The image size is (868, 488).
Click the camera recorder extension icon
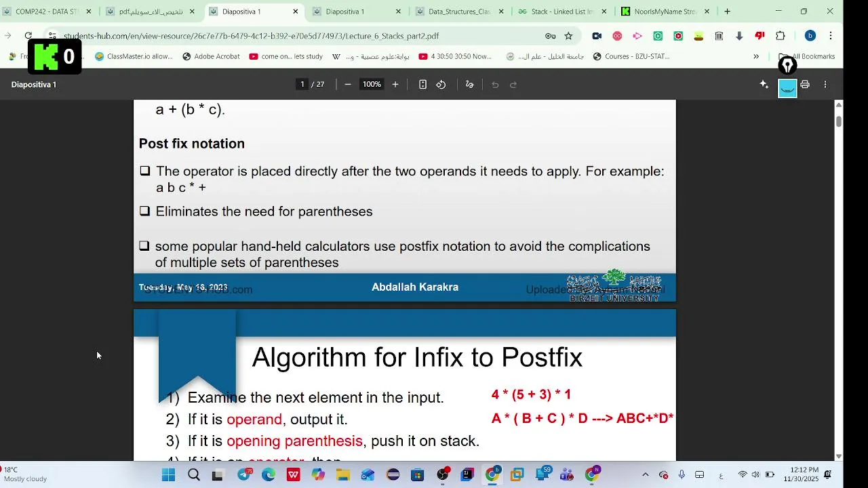coord(597,36)
